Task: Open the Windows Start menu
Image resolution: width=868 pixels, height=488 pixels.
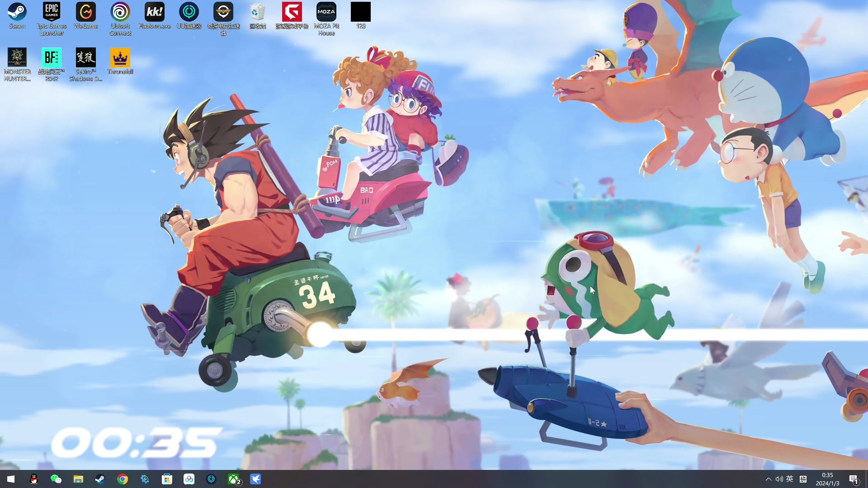Action: pyautogui.click(x=11, y=479)
